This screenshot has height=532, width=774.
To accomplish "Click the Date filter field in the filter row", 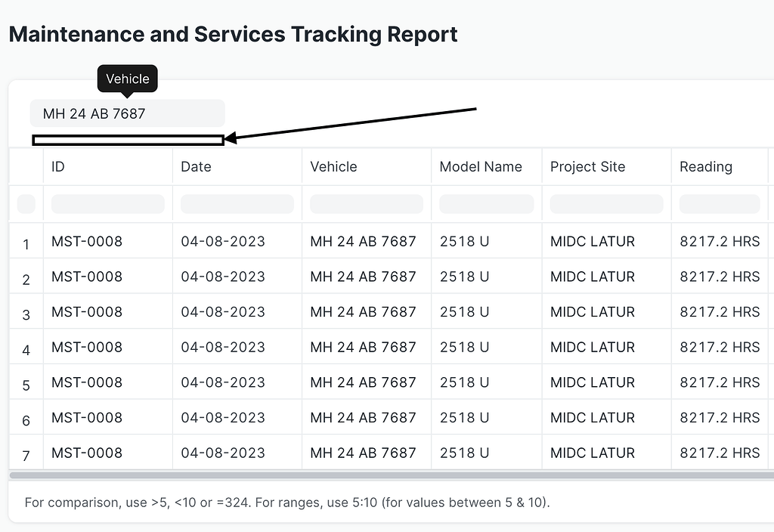I will tap(237, 204).
